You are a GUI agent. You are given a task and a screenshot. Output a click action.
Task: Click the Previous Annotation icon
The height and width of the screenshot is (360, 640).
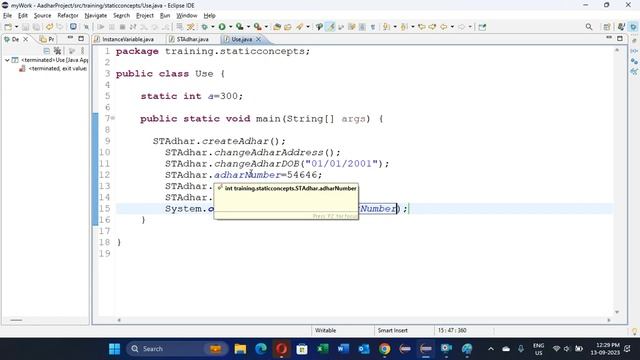click(x=404, y=27)
